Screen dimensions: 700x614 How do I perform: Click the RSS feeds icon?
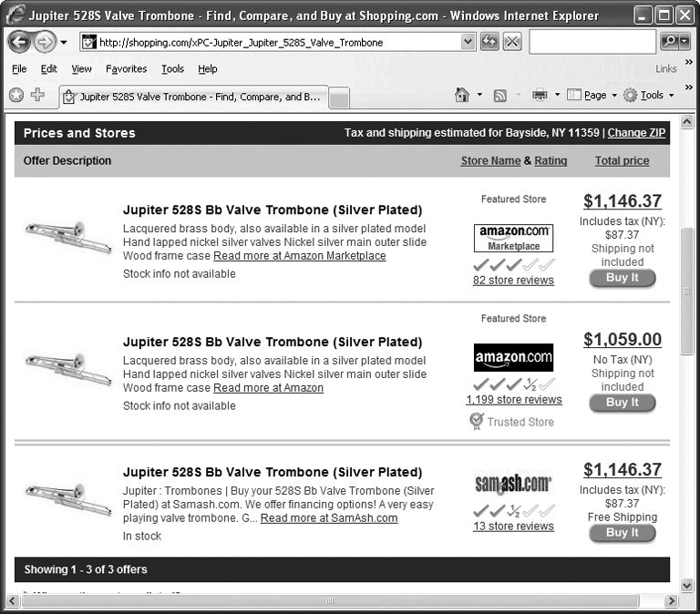(x=499, y=95)
